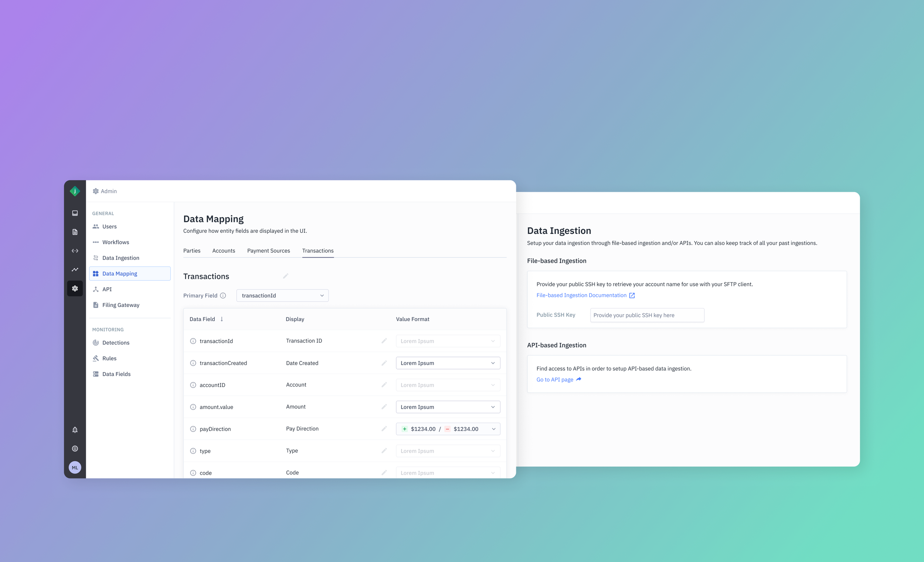Screen dimensions: 924x562
Task: Click info icon next to payDirection
Action: (x=193, y=429)
